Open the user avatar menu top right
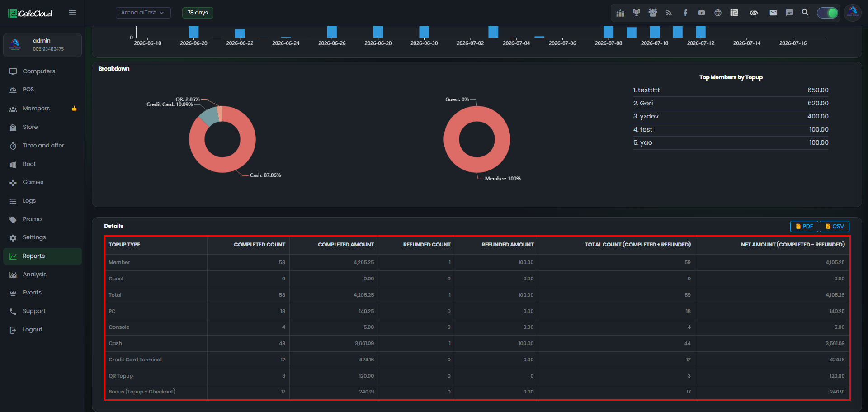 853,13
